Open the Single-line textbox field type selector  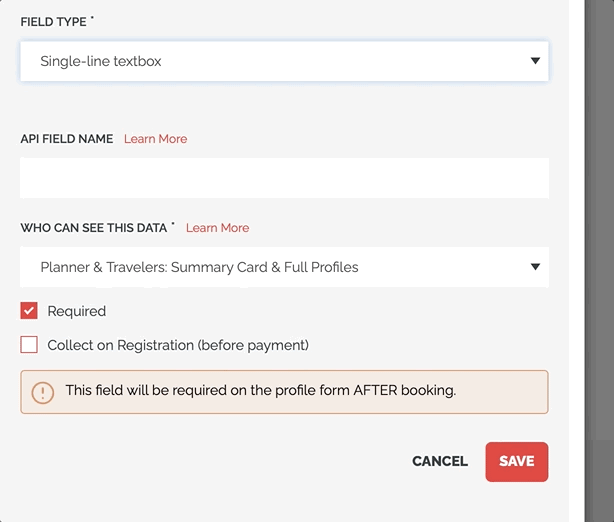tap(284, 61)
